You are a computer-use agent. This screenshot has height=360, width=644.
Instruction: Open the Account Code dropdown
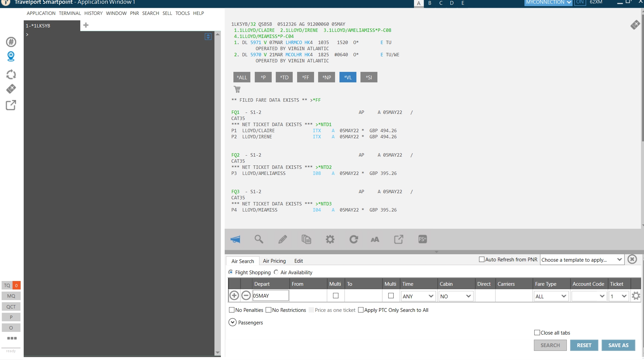[x=589, y=296]
